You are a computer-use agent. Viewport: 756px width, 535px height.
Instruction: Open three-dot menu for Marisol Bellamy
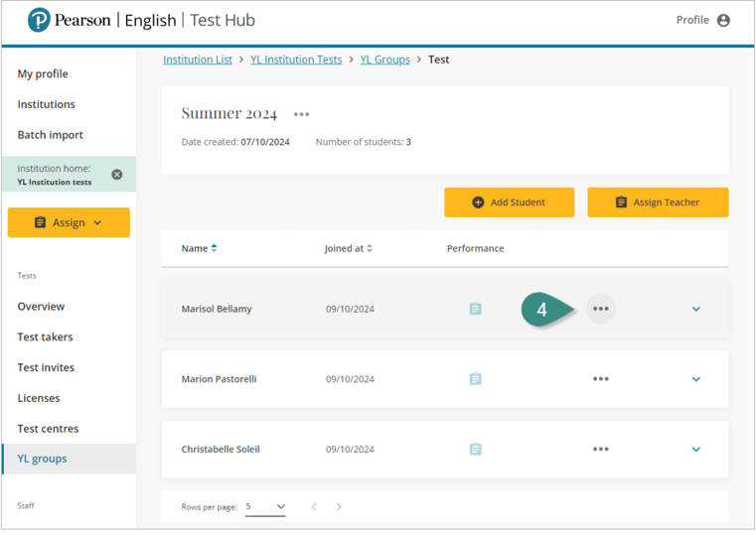pos(600,309)
